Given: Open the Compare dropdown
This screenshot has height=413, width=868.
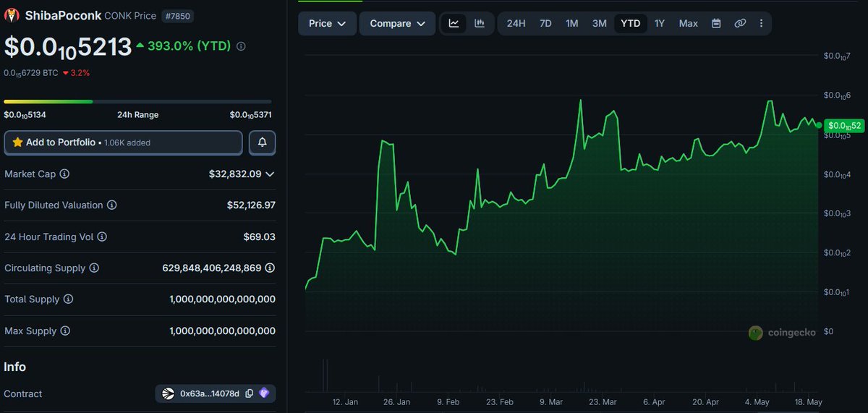Looking at the screenshot, I should [x=397, y=23].
